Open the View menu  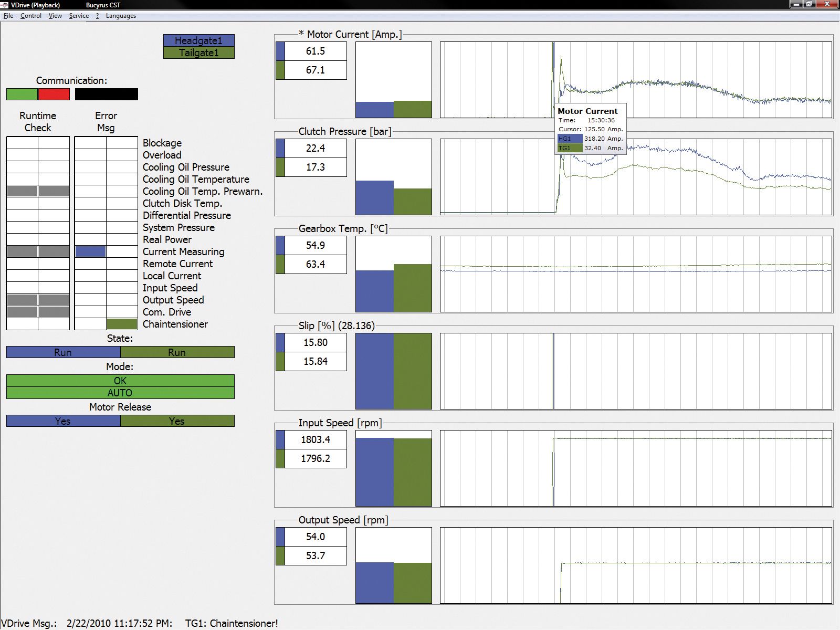[x=55, y=16]
